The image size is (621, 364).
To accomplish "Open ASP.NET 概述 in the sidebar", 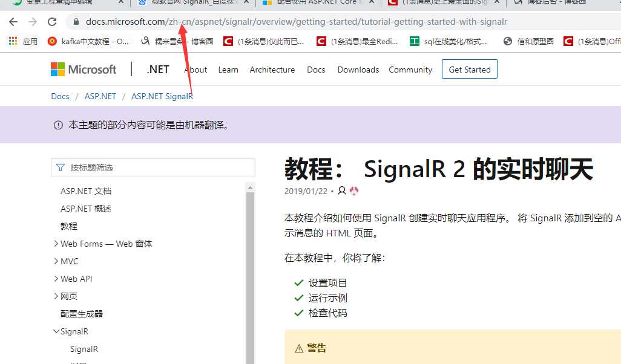I will click(86, 209).
